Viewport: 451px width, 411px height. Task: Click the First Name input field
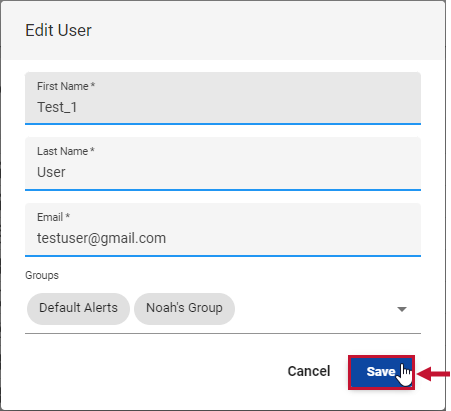point(223,98)
